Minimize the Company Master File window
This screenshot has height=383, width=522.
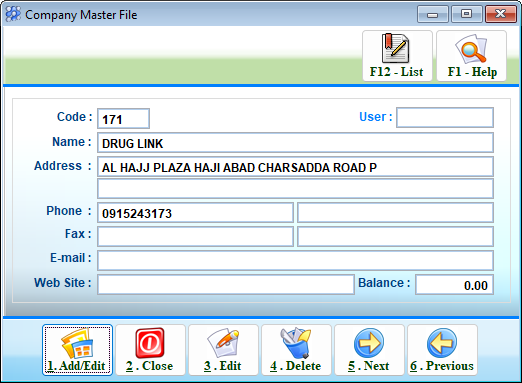coord(433,14)
